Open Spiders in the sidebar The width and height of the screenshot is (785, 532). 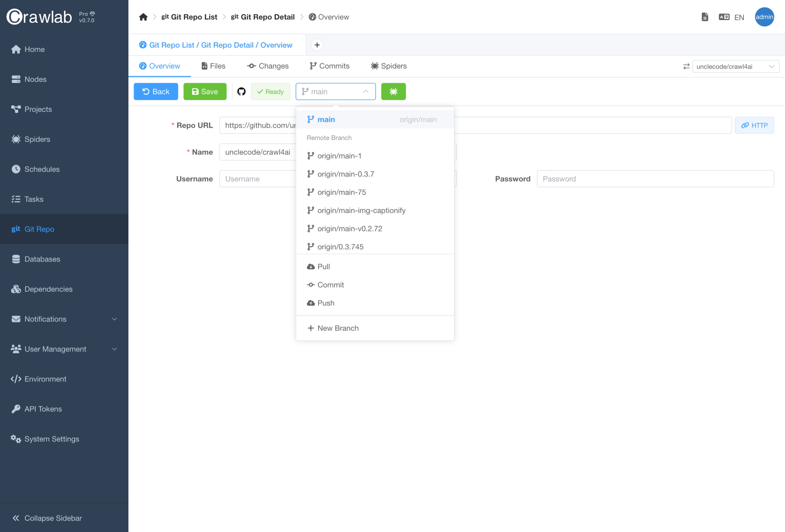[37, 139]
